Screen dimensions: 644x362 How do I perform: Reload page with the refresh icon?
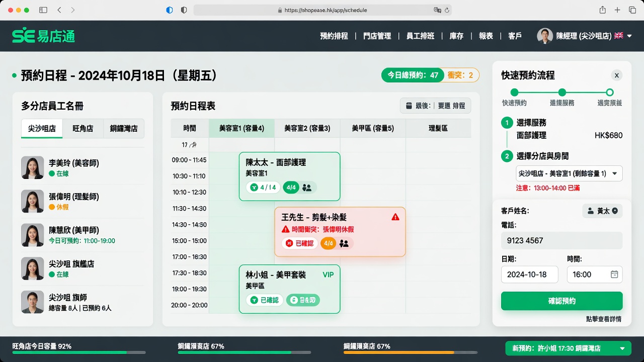[x=447, y=10]
